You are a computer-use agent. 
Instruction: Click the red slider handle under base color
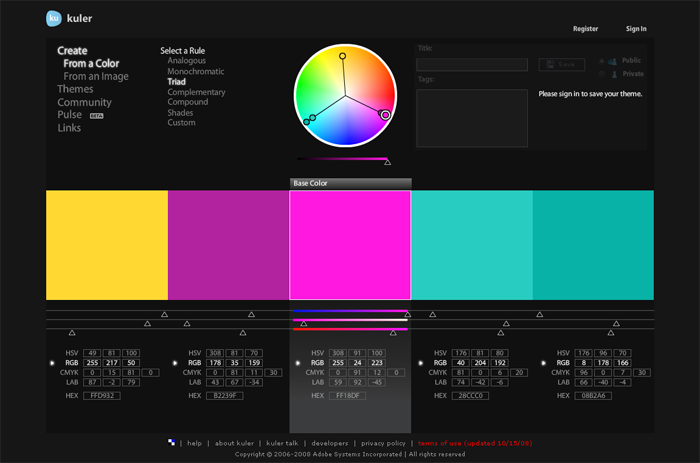[407, 314]
